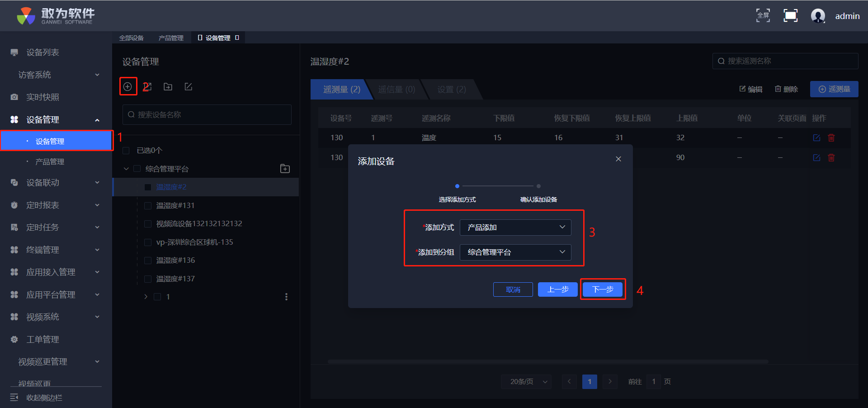Click the add device plus icon
This screenshot has height=408, width=868.
(128, 86)
